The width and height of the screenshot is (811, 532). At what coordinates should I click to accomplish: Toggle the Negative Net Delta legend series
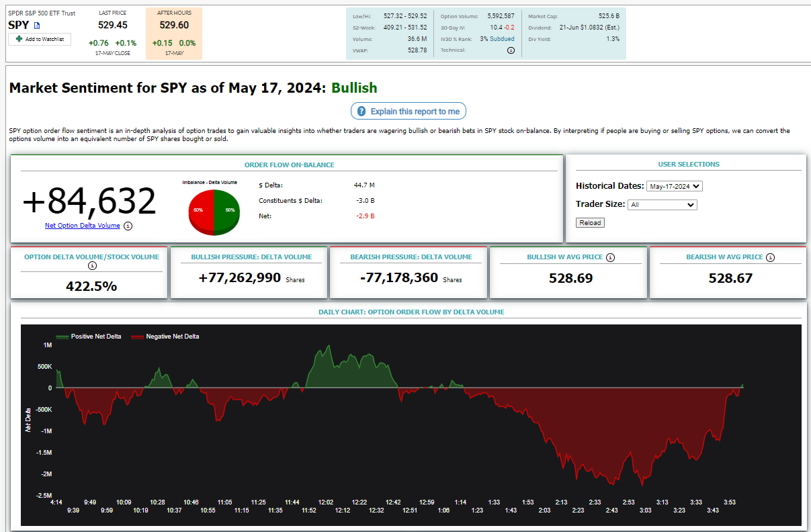[x=165, y=337]
